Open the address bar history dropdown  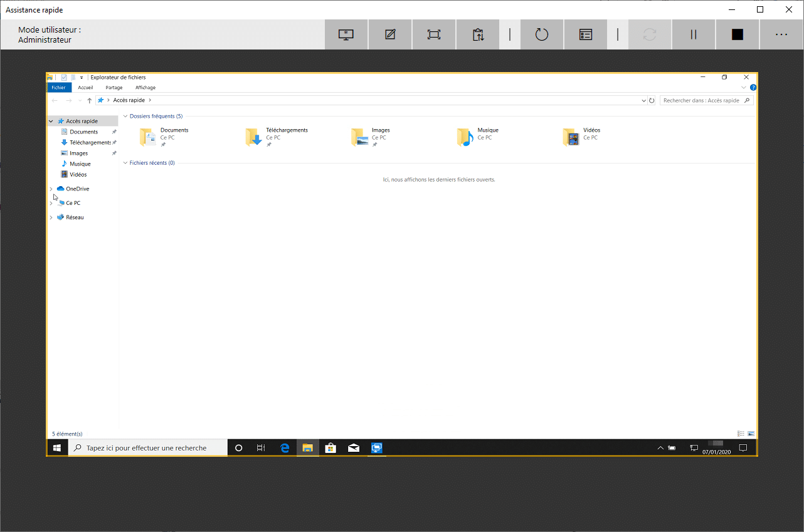coord(643,100)
